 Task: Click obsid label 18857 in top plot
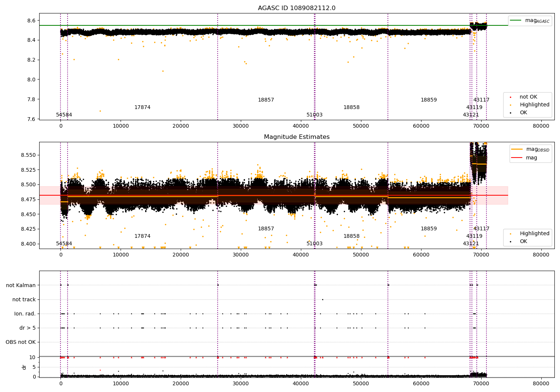click(266, 100)
